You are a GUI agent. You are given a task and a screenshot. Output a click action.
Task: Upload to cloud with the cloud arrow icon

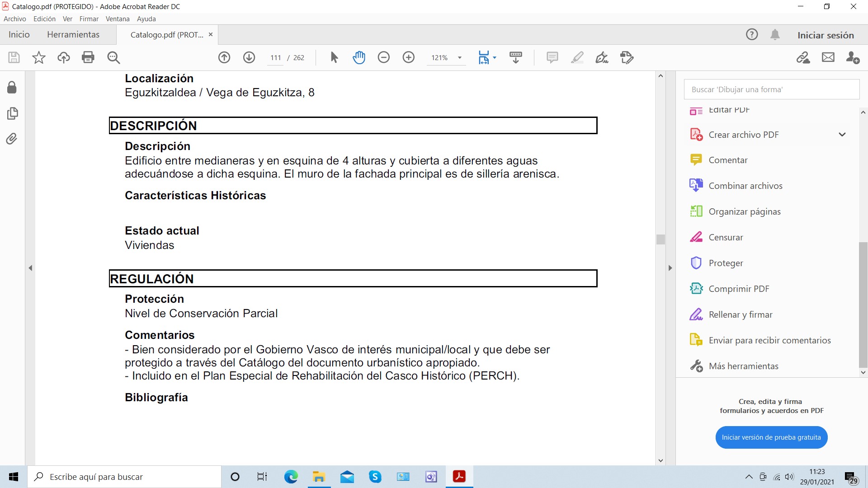click(64, 57)
